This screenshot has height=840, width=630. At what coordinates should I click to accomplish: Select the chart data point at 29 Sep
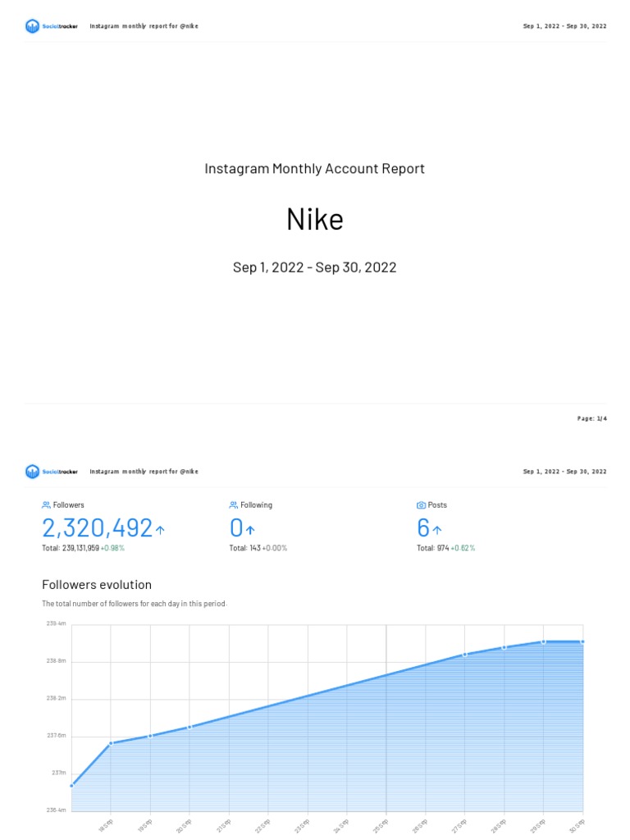tap(544, 641)
